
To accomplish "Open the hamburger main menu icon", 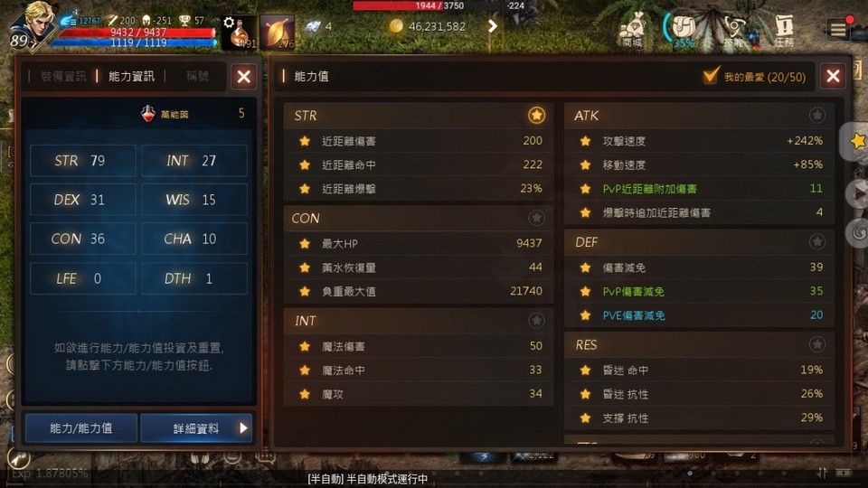I will [x=838, y=28].
